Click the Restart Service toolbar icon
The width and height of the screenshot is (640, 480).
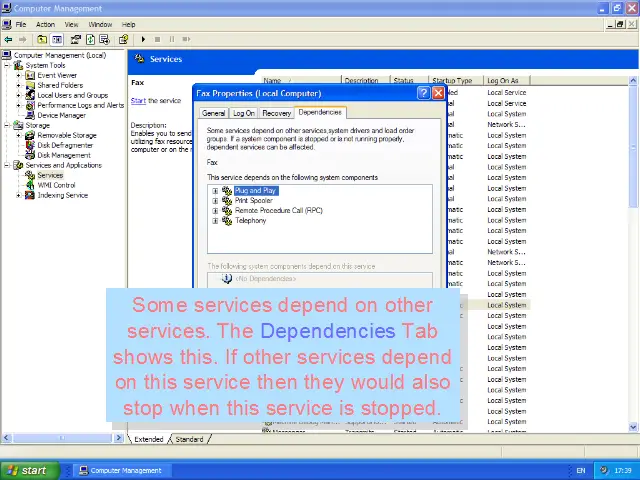[x=186, y=40]
